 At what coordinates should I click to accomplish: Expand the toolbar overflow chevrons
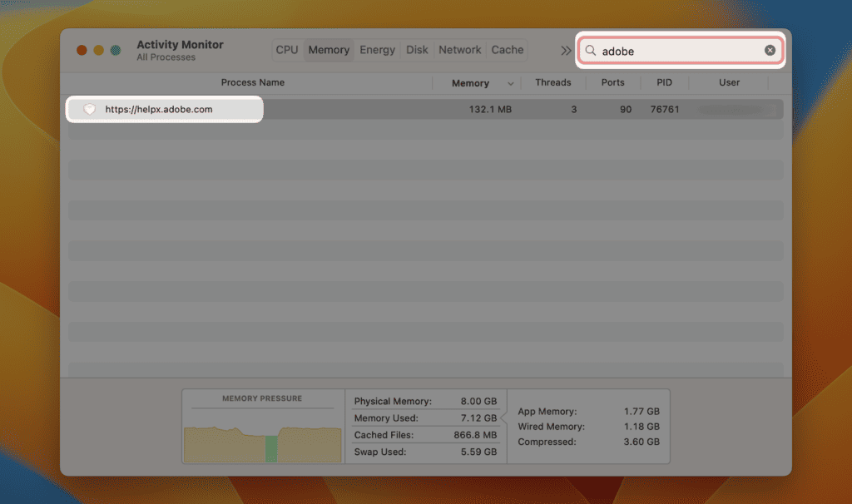pyautogui.click(x=566, y=51)
